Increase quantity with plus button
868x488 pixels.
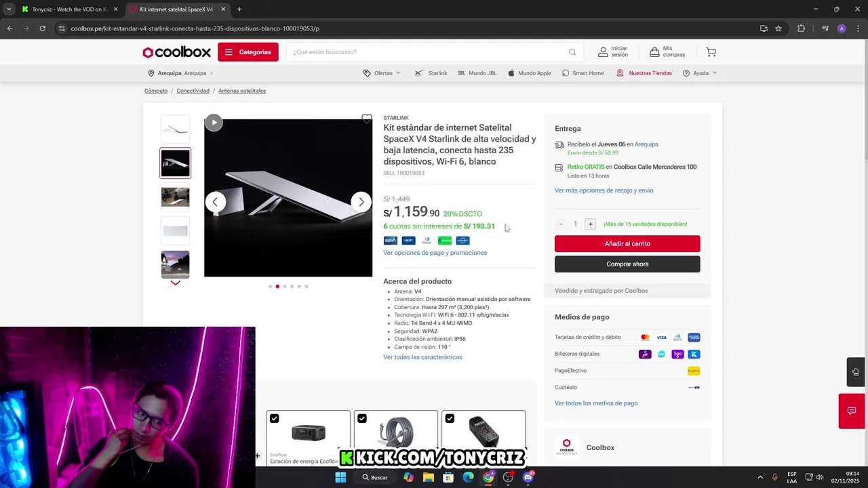(x=590, y=224)
